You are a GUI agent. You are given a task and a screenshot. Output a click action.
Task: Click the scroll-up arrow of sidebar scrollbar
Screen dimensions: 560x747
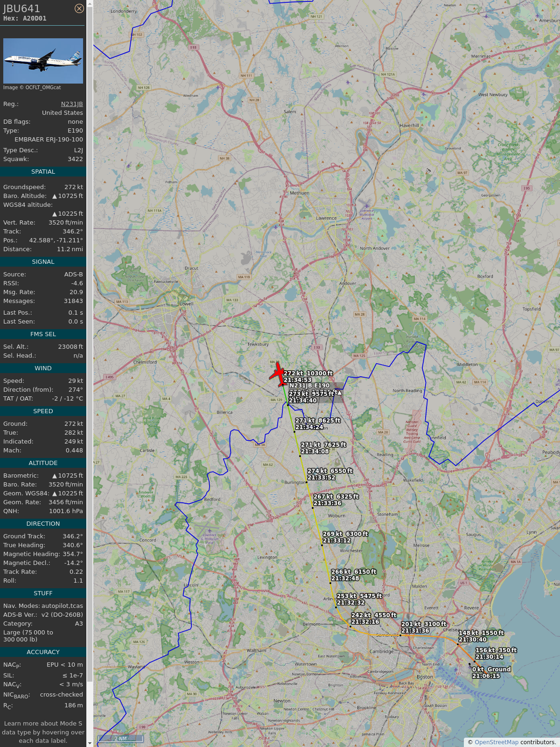point(90,3)
